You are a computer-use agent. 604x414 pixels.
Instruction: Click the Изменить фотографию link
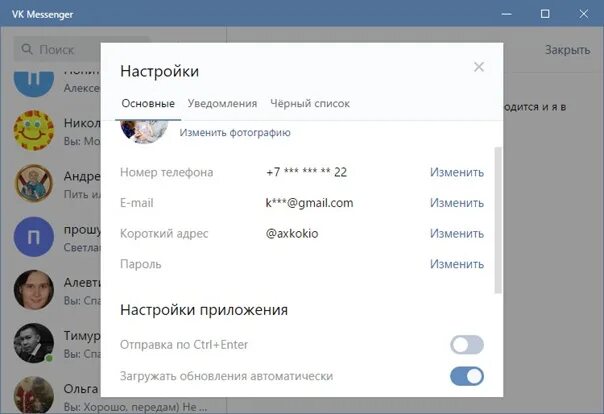(x=235, y=132)
